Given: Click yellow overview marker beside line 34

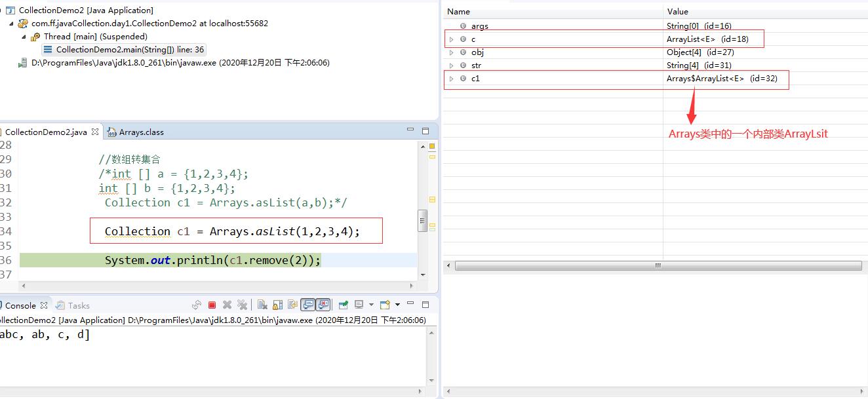Looking at the screenshot, I should pos(432,226).
